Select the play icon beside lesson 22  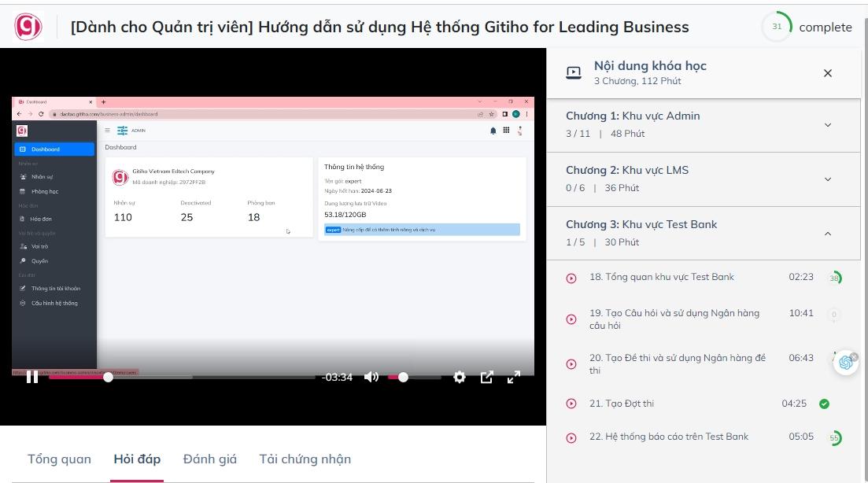pos(571,437)
